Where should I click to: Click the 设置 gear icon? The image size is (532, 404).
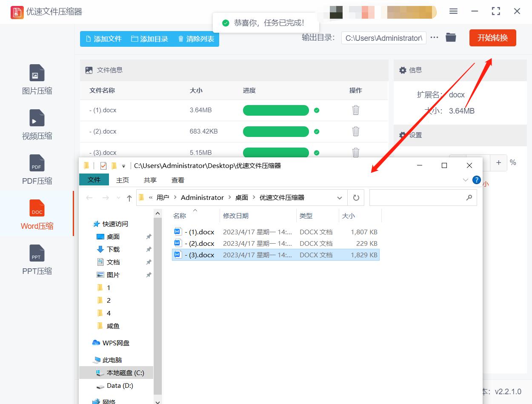(403, 135)
